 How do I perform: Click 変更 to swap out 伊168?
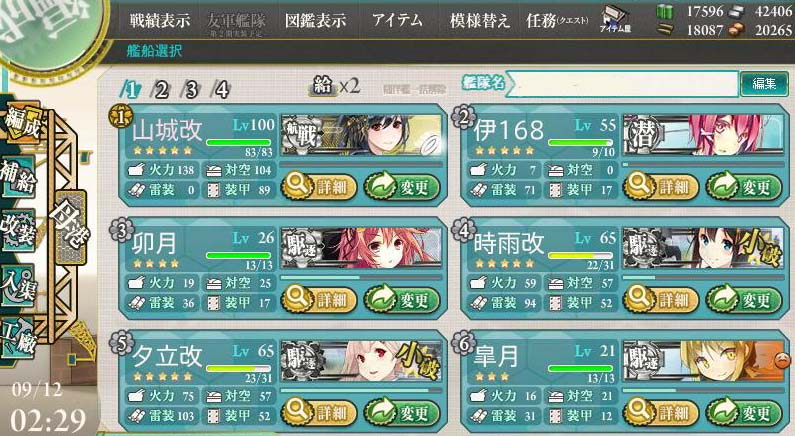(x=744, y=187)
